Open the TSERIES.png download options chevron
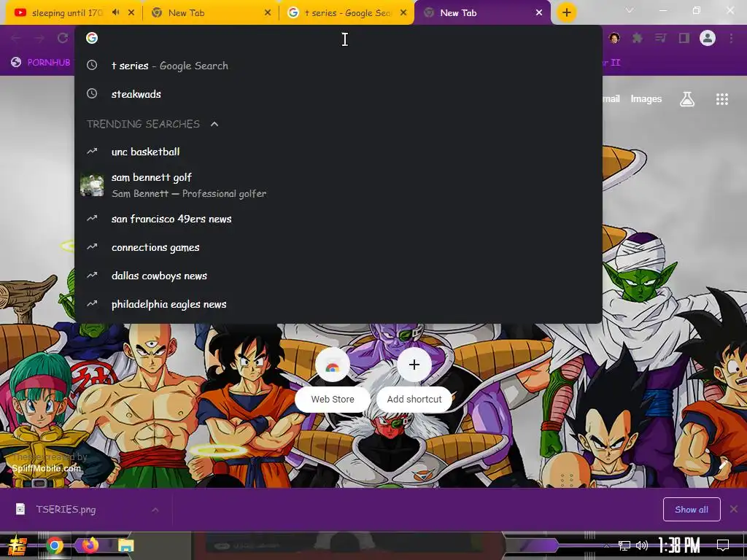Screen dimensions: 747x560 [x=155, y=510]
